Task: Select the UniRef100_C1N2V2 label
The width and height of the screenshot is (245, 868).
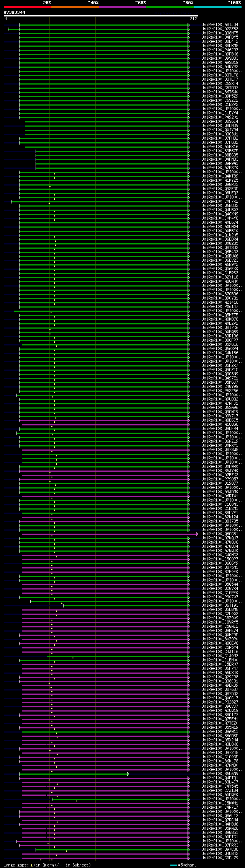Action: pos(220,104)
